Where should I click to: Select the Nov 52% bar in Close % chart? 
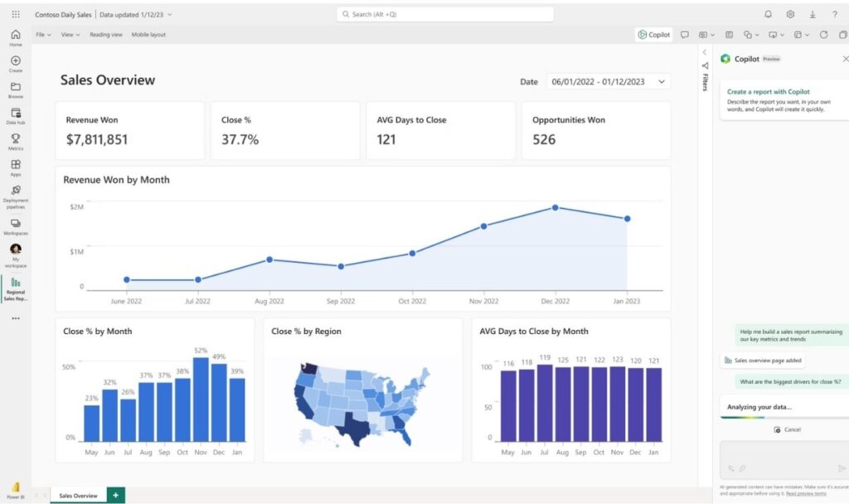(x=201, y=400)
